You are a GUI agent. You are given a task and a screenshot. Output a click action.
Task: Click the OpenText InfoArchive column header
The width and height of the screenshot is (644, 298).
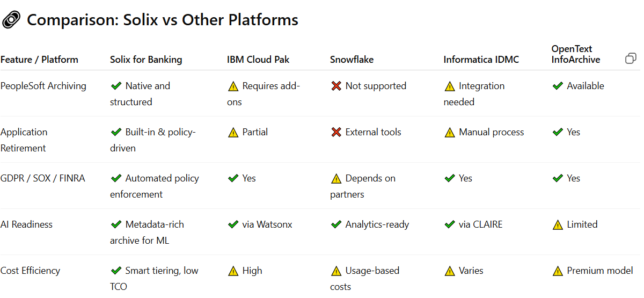pyautogui.click(x=576, y=54)
